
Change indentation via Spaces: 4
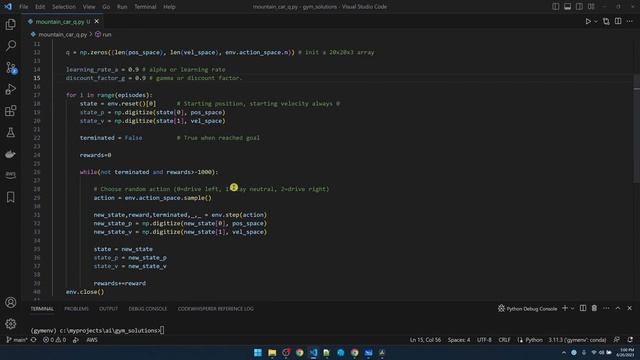[459, 340]
